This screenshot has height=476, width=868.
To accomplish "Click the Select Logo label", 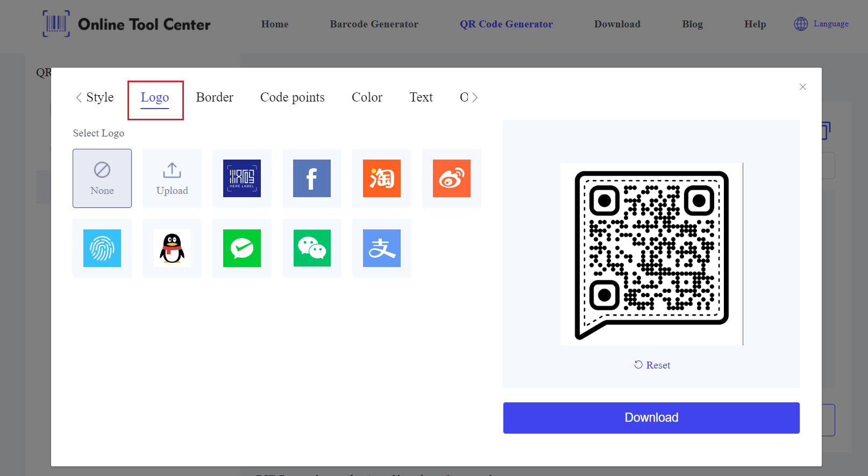I will coord(98,133).
